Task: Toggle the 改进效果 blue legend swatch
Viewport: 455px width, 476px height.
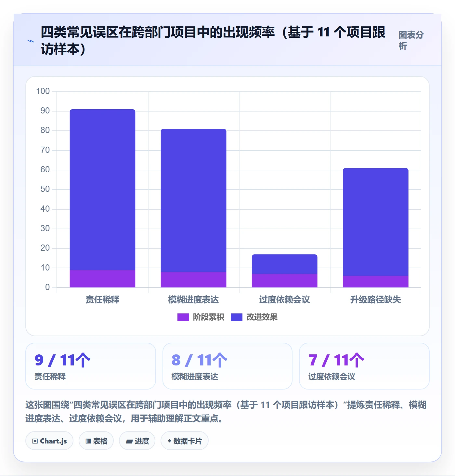Action: (237, 317)
